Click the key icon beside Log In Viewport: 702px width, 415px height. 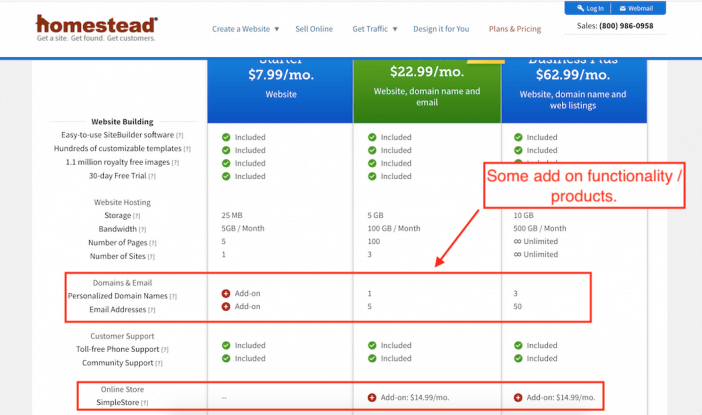click(580, 8)
